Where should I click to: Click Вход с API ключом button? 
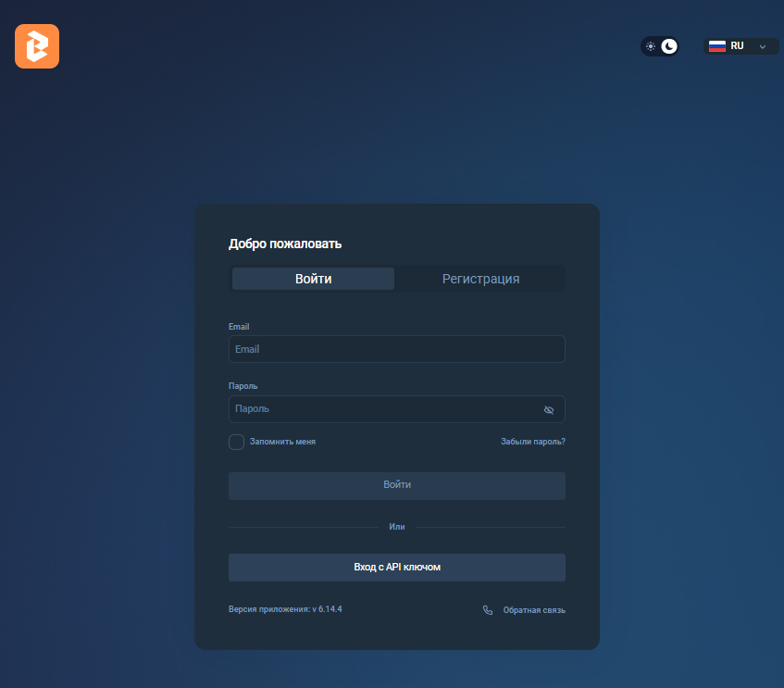(x=397, y=568)
